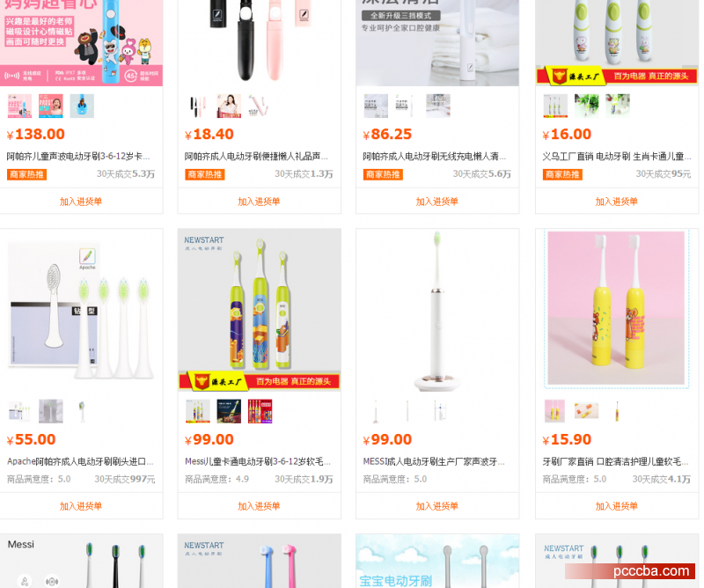The image size is (704, 588).
Task: Open the Apache brush heads product title link
Action: (80, 461)
